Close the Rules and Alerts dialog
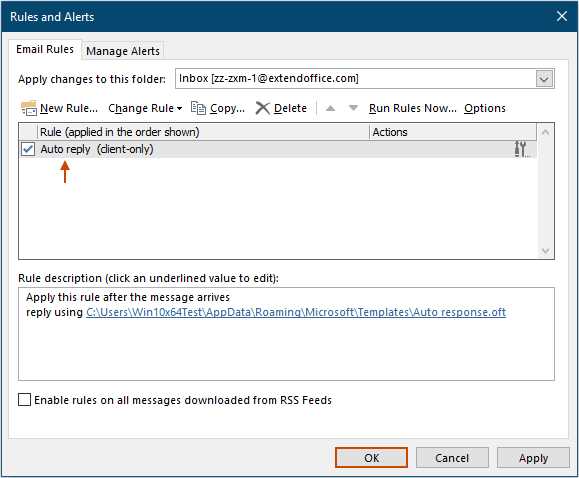 coord(562,16)
